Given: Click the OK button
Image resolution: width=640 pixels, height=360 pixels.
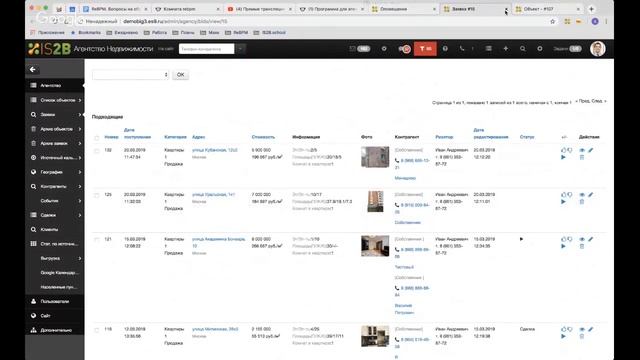Looking at the screenshot, I should (180, 75).
